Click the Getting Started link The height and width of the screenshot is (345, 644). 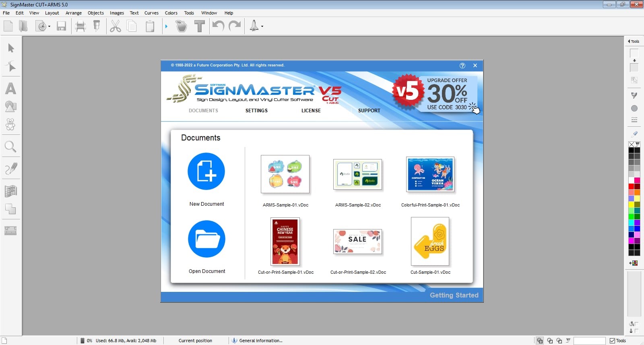pyautogui.click(x=454, y=295)
